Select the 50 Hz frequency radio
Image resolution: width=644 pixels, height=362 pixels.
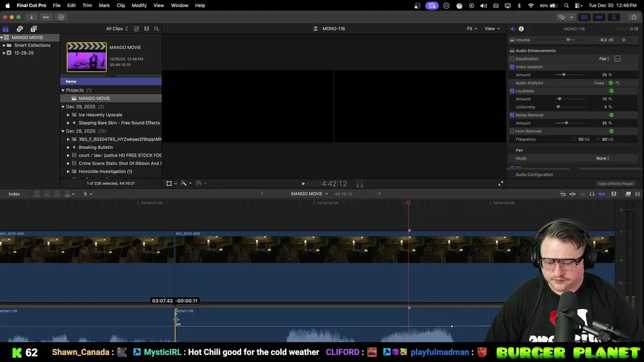[x=574, y=139]
